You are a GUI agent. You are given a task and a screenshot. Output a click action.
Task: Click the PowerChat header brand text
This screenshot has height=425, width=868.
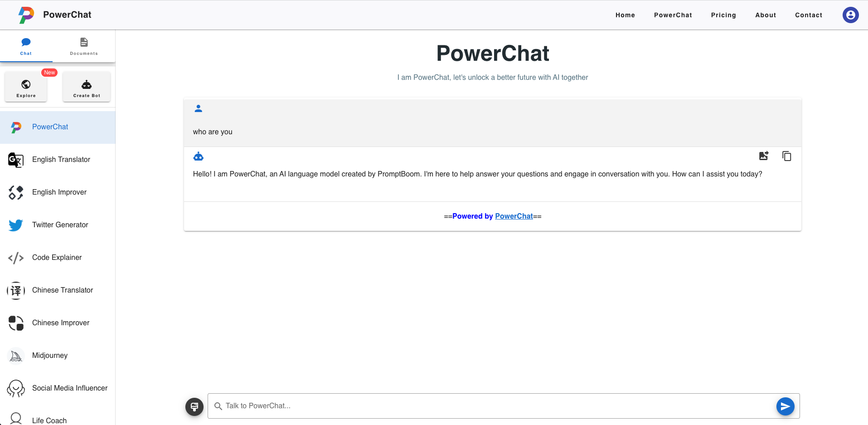tap(67, 15)
